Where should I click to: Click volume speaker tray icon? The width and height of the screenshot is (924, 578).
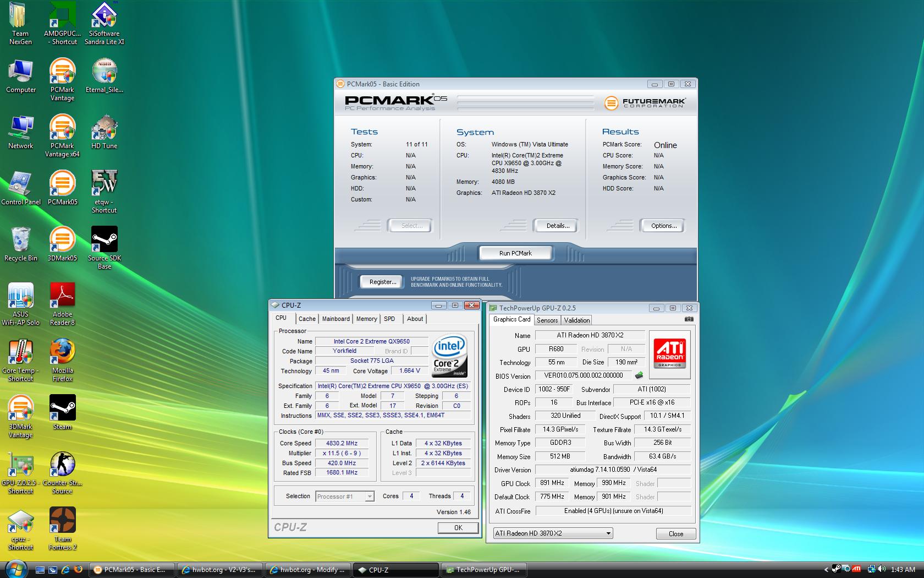pyautogui.click(x=882, y=570)
